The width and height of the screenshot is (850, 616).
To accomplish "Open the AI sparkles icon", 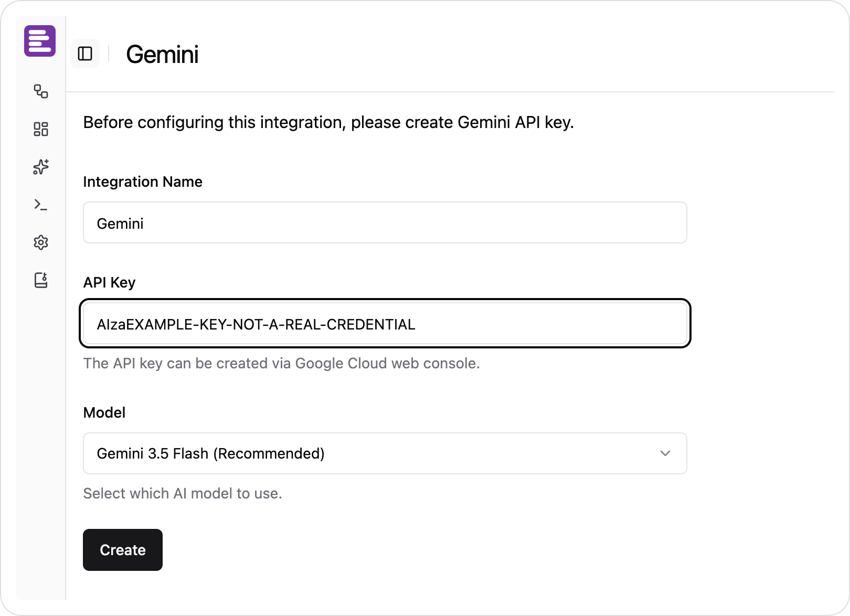I will pos(41,167).
